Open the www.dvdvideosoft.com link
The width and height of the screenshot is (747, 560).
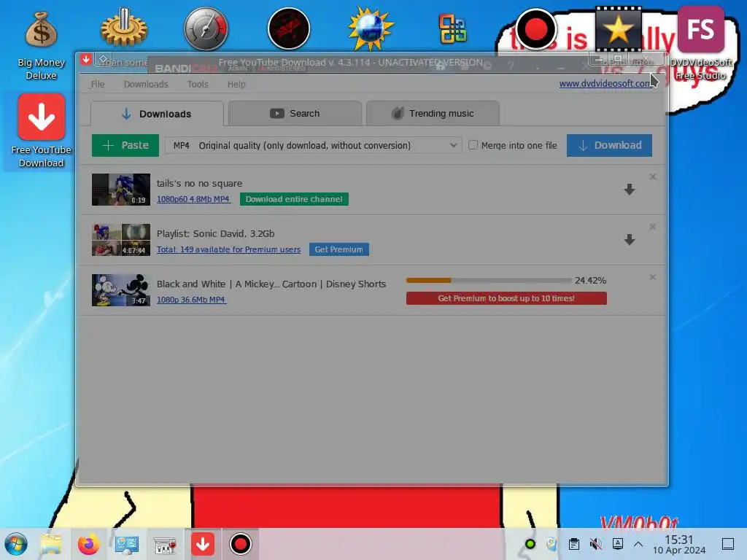tap(606, 83)
